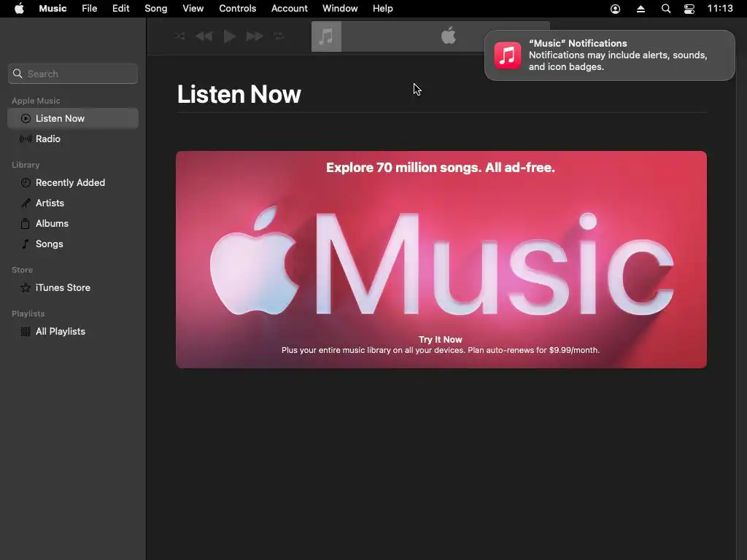
Task: Click the Playlists sidebar section header
Action: point(28,314)
